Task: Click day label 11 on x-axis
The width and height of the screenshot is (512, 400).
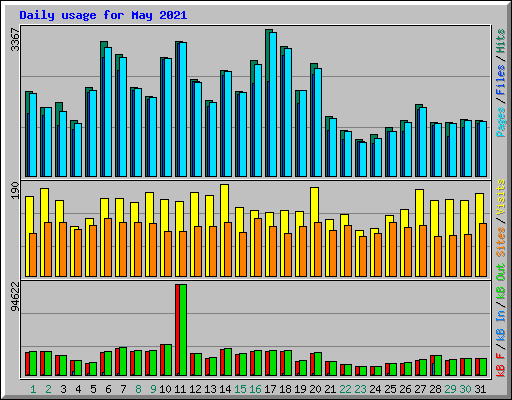Action: tap(180, 389)
